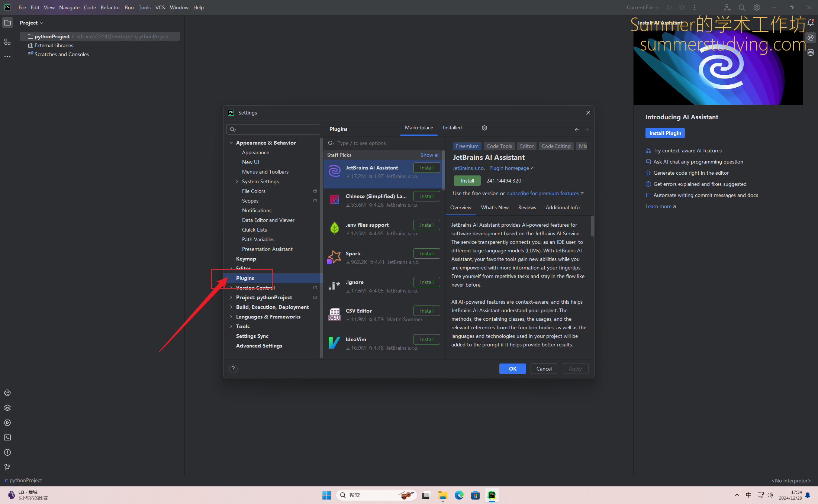
Task: Click the Settings help question mark
Action: click(233, 369)
